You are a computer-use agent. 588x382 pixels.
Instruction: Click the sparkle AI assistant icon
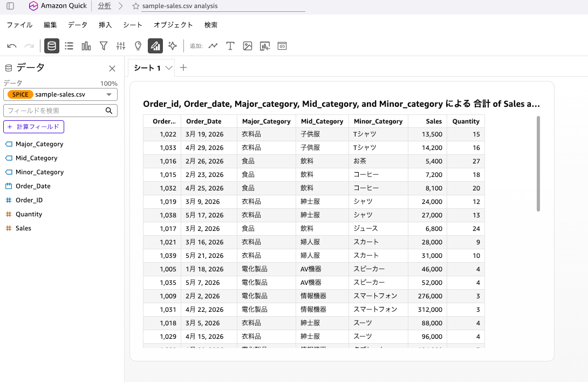173,46
